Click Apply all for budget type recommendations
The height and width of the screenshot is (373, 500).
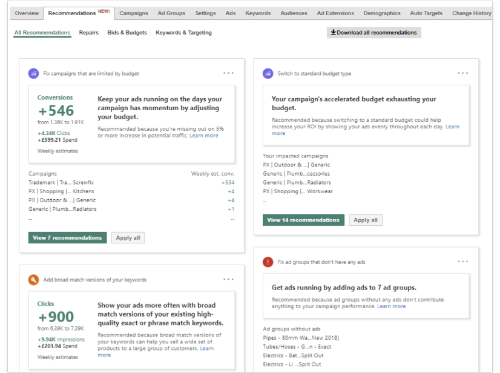pyautogui.click(x=366, y=220)
